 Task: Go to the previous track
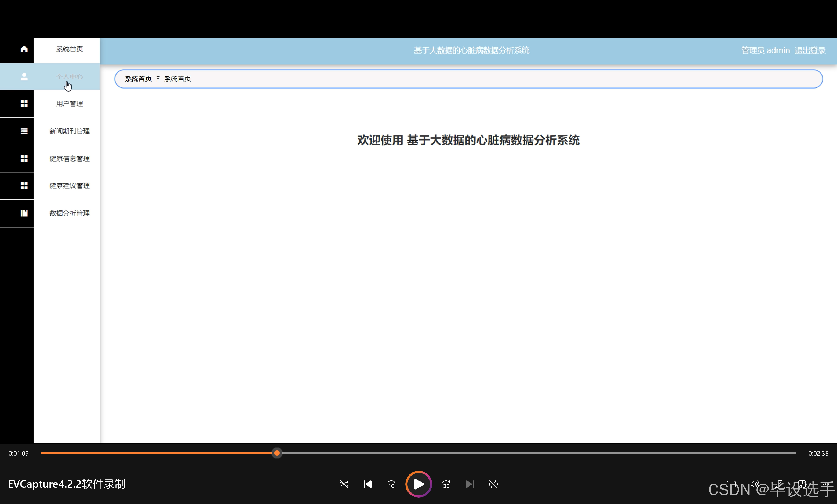[367, 484]
